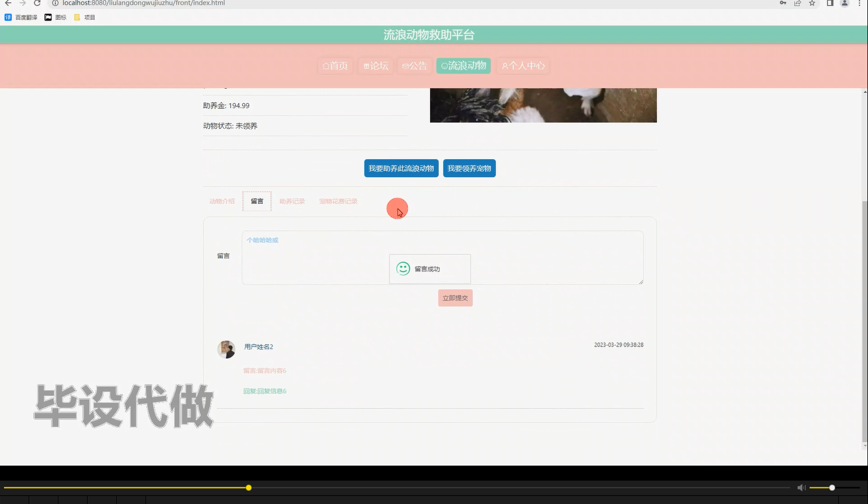Open the 公告 navigation item

(415, 66)
